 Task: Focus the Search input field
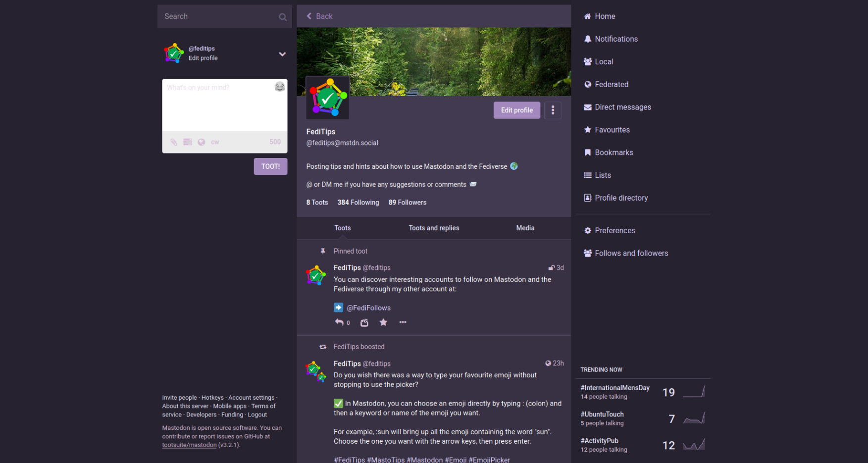click(x=225, y=16)
